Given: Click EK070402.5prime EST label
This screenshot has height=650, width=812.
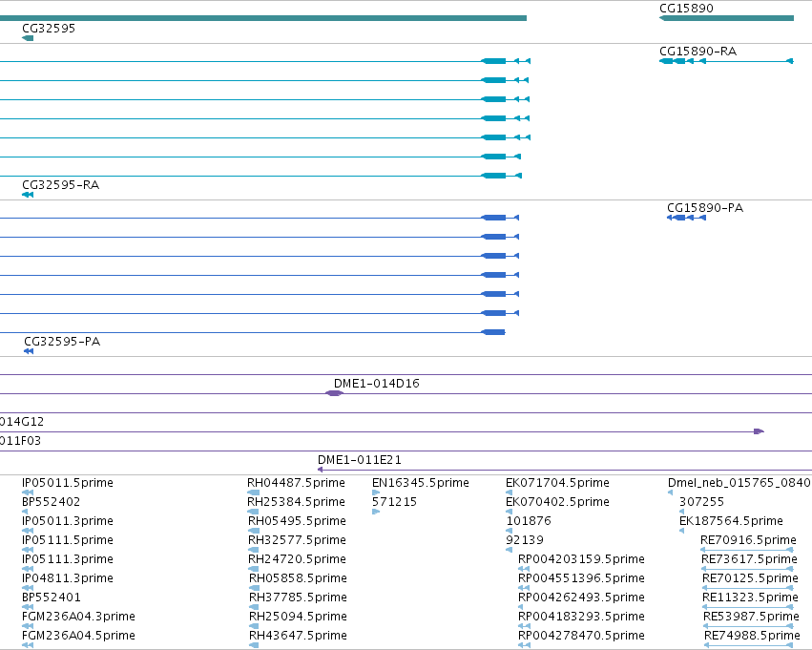Looking at the screenshot, I should coord(558,502).
